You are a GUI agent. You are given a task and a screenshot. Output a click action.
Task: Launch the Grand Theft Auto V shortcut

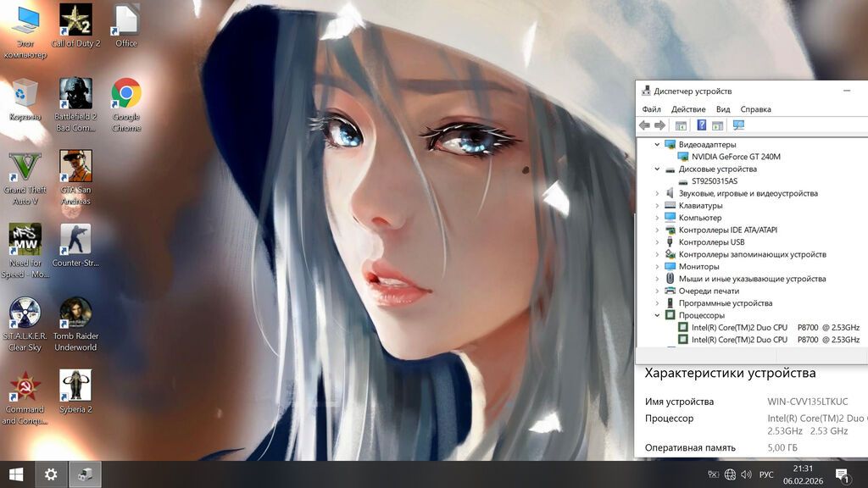[25, 178]
